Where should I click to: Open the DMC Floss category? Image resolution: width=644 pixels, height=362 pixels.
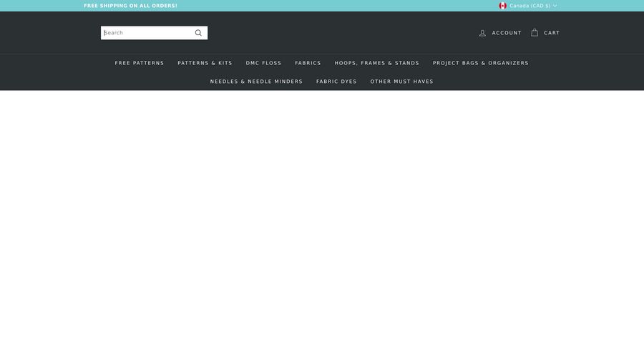click(263, 63)
